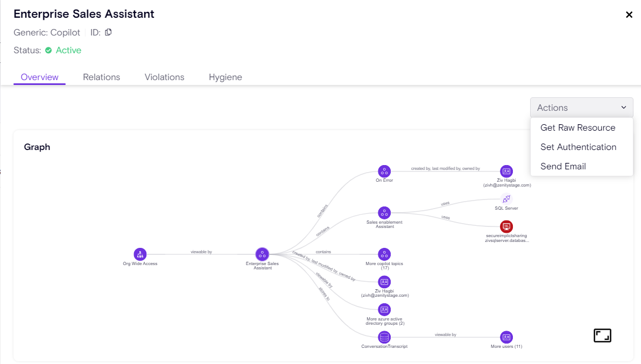Click Send Email in Actions menu
The height and width of the screenshot is (364, 641).
563,166
